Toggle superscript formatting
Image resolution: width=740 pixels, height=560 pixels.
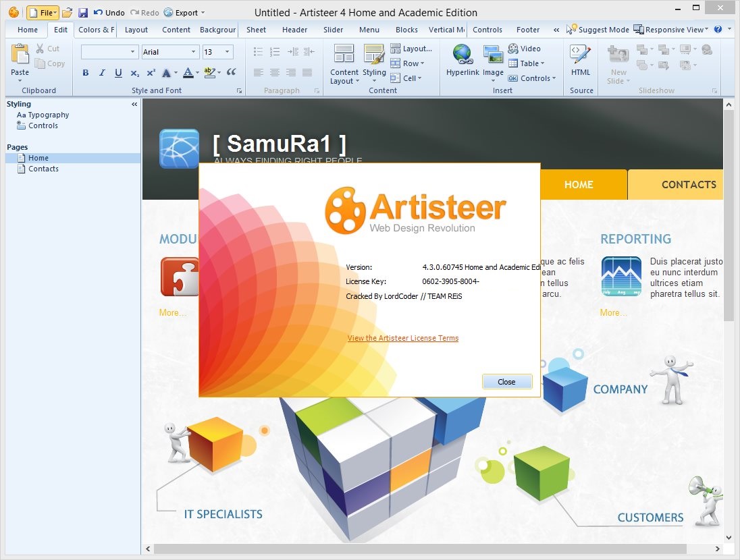(x=151, y=73)
